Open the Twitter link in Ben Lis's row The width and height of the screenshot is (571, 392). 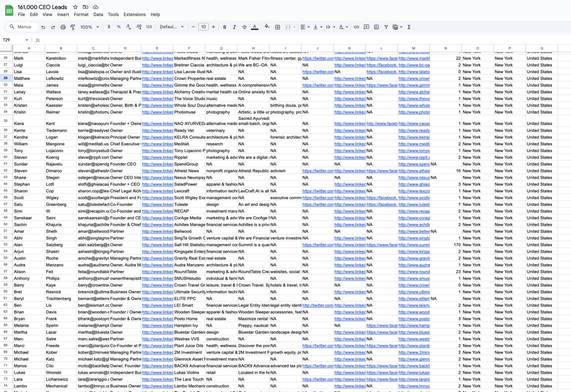(x=317, y=305)
